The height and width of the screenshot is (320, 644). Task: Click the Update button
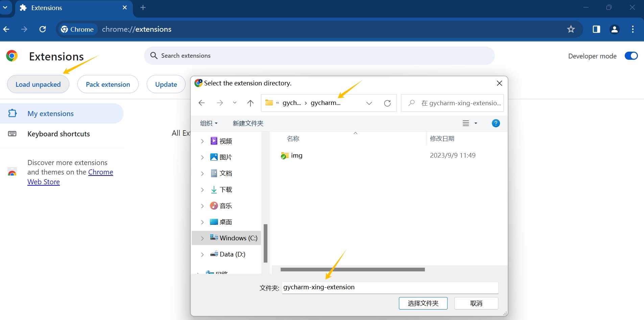pos(166,84)
